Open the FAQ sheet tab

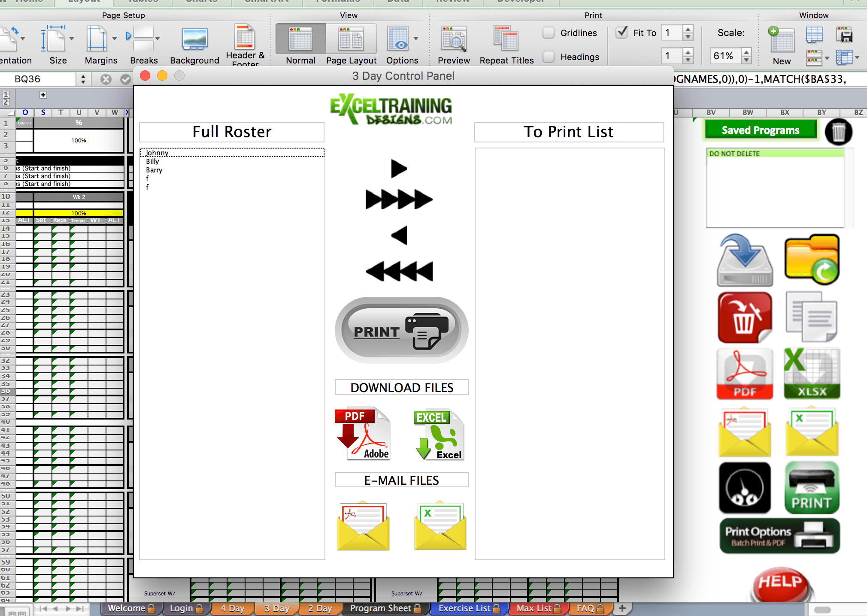tap(590, 608)
